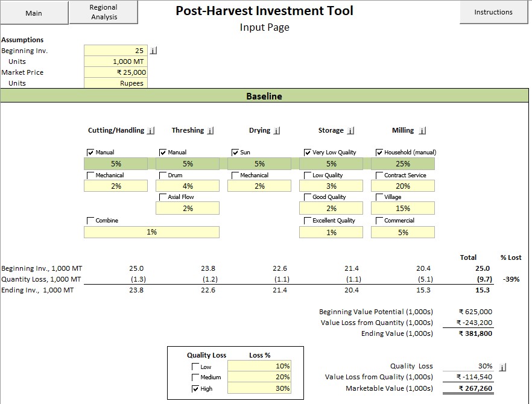Click the Beginning Inv. value field
The height and width of the screenshot is (404, 532).
pyautogui.click(x=116, y=51)
